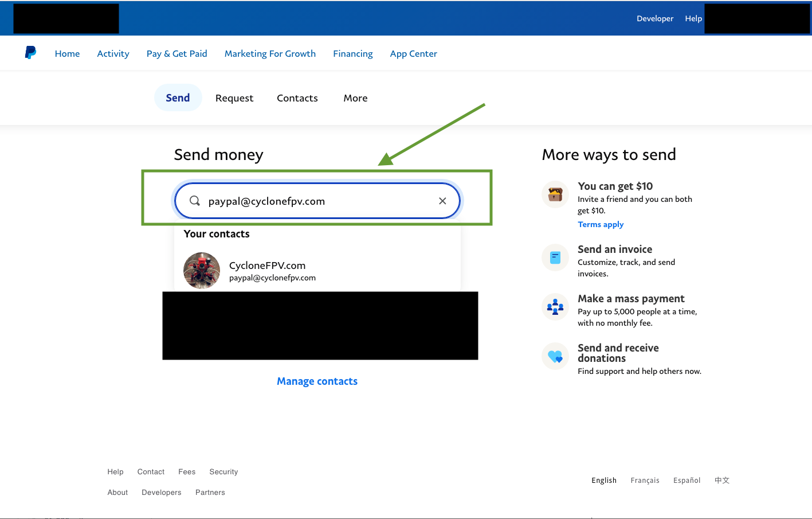Click the Help link in top bar
812x519 pixels.
[x=693, y=18]
